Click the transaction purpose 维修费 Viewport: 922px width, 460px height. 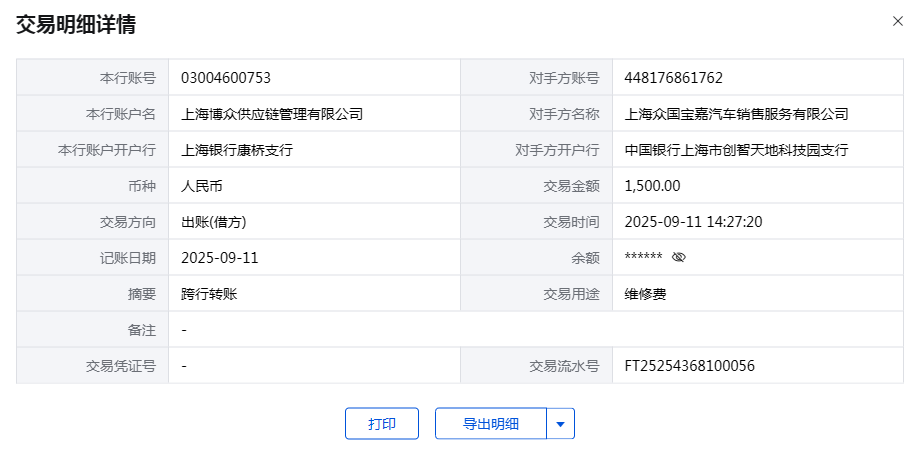(645, 293)
